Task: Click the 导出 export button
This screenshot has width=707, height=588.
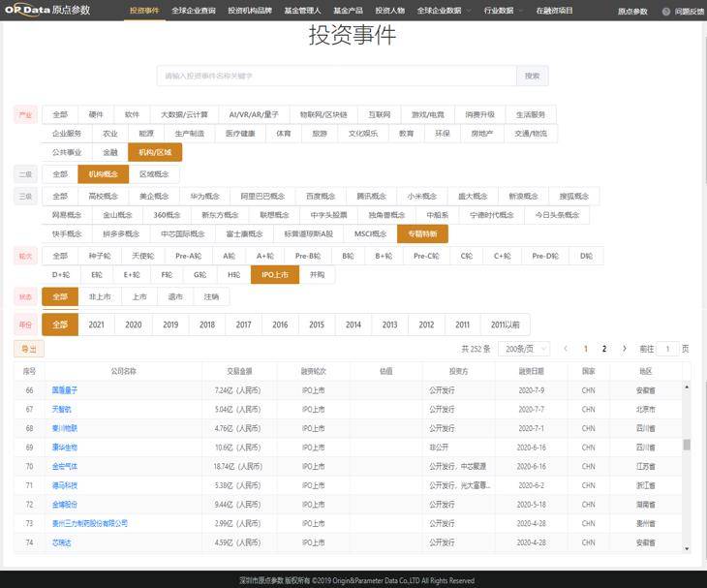Action: [x=29, y=349]
